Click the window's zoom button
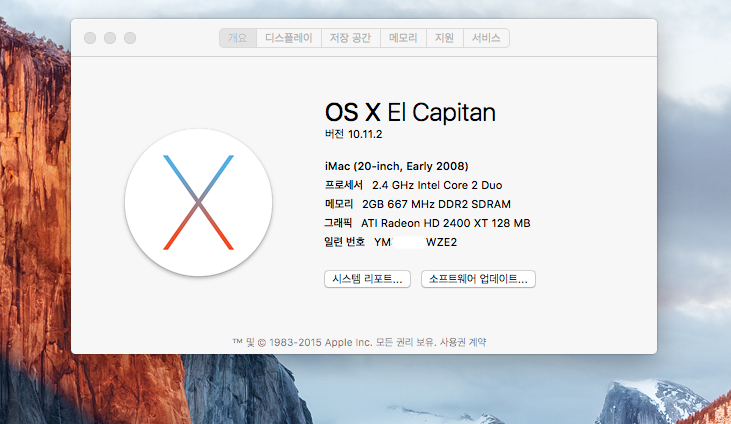This screenshot has height=424, width=731. click(129, 38)
